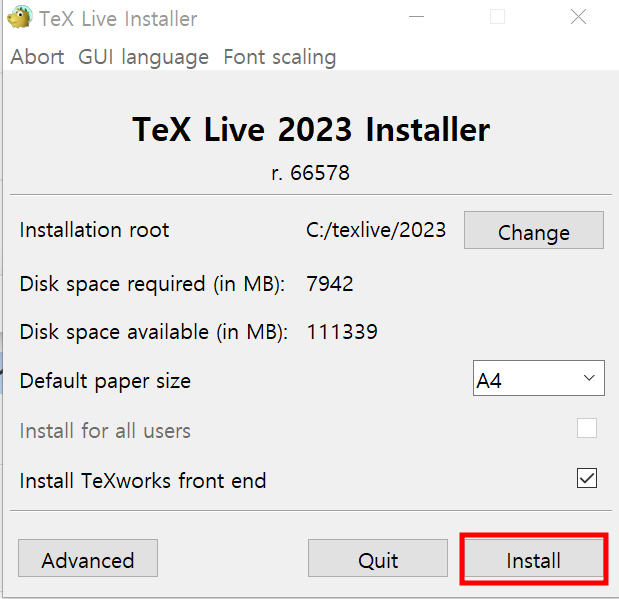Click the Disk space available (in MB) label
The width and height of the screenshot is (619, 599).
(x=154, y=332)
